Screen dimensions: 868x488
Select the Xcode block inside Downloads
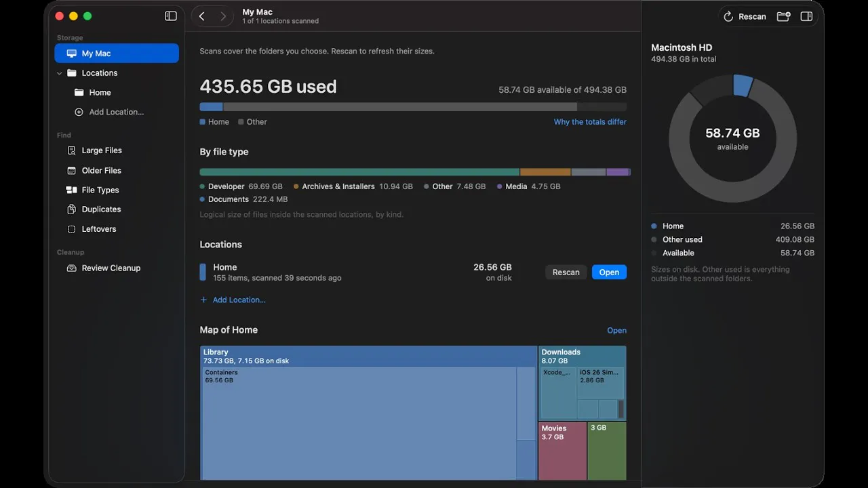558,393
